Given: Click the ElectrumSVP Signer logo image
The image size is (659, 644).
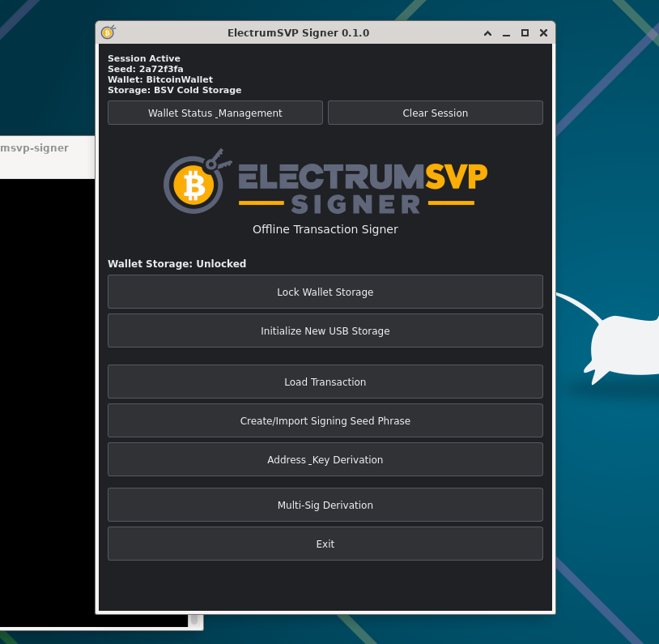Looking at the screenshot, I should click(325, 181).
